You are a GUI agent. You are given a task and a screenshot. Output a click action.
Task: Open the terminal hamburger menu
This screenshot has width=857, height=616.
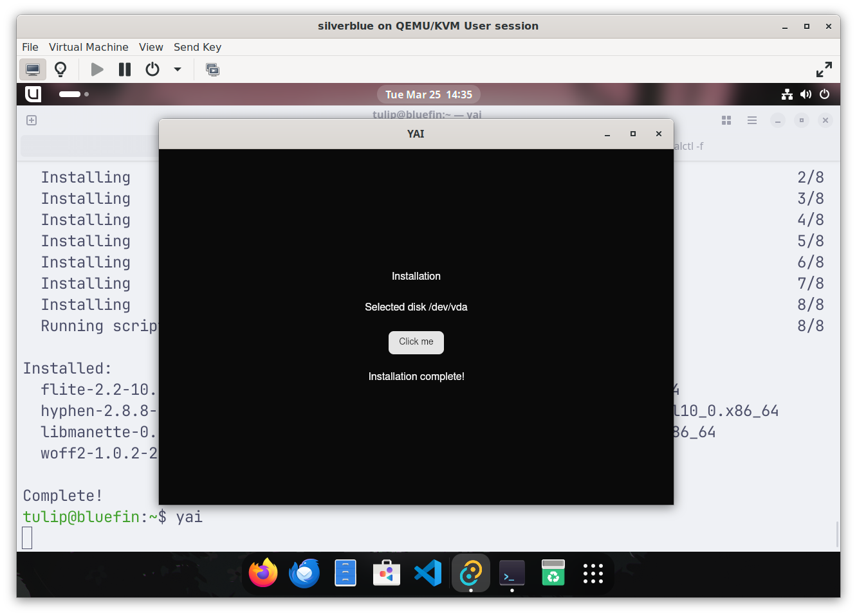[x=752, y=120]
